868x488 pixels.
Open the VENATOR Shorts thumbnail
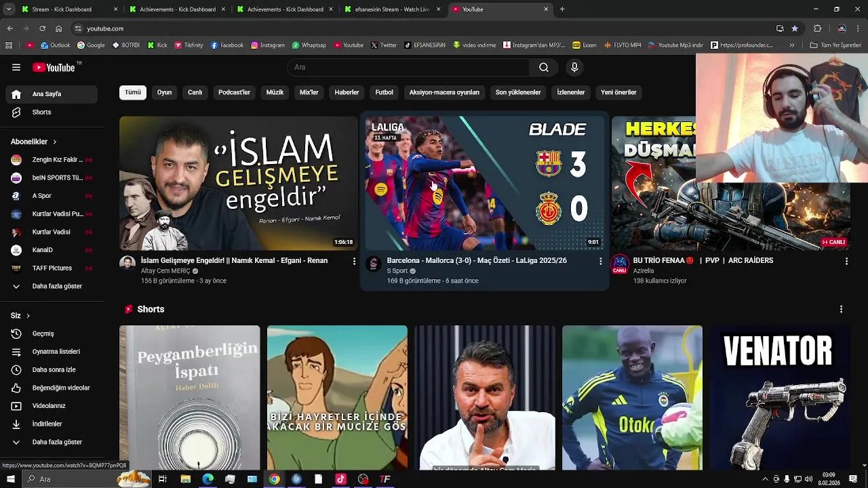780,398
